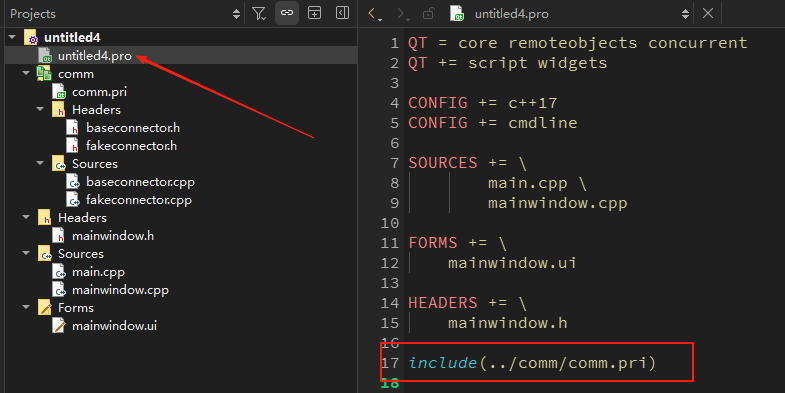Click 'main.cpp \' in the editor

(537, 183)
